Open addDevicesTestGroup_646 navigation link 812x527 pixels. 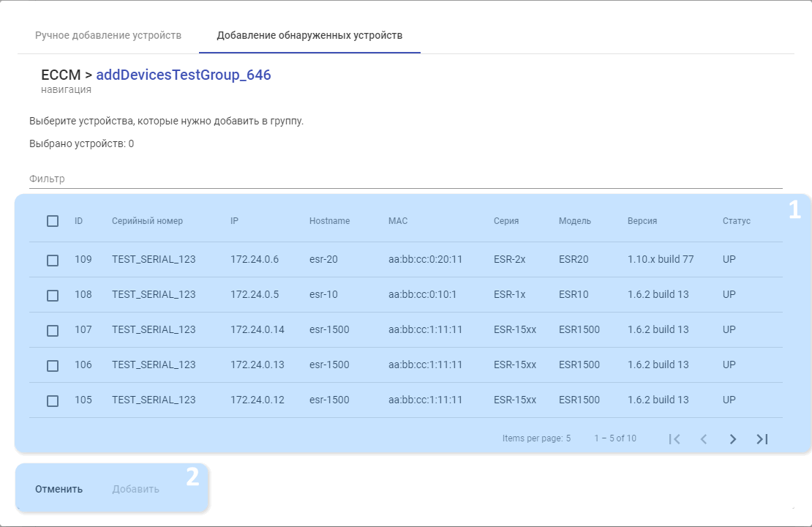(184, 75)
